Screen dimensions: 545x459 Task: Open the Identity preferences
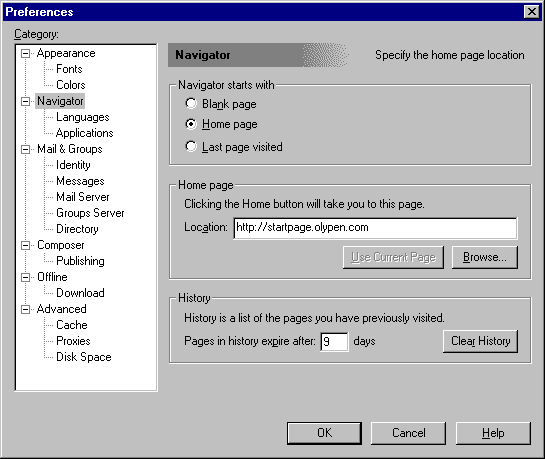(73, 165)
